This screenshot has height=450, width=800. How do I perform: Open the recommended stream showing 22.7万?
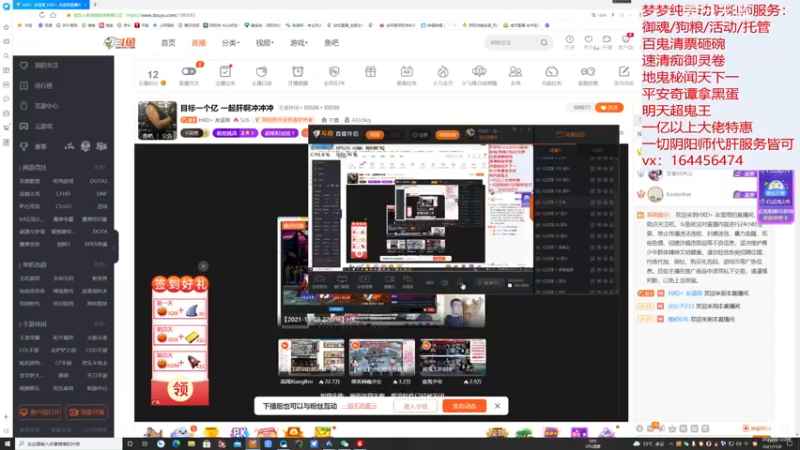311,361
